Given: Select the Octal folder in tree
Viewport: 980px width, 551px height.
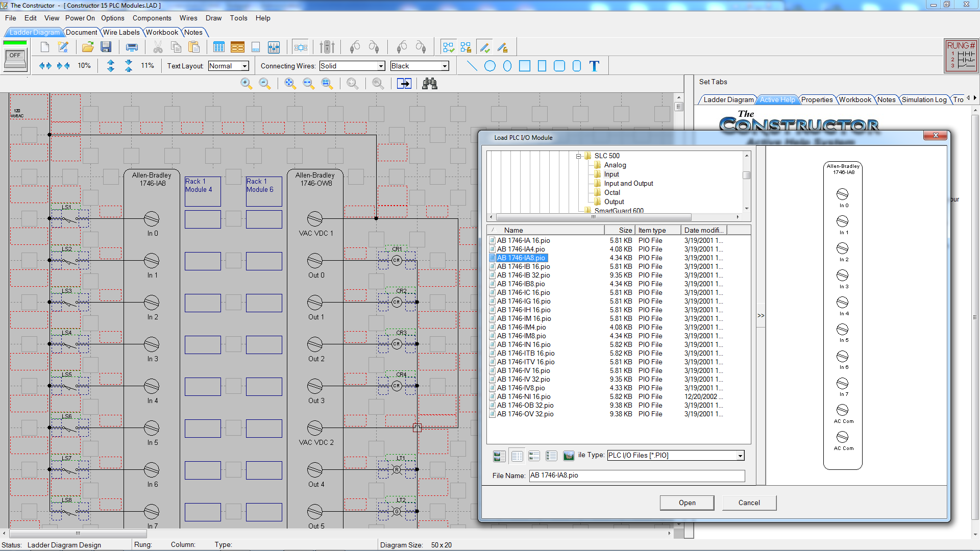Looking at the screenshot, I should pos(612,193).
